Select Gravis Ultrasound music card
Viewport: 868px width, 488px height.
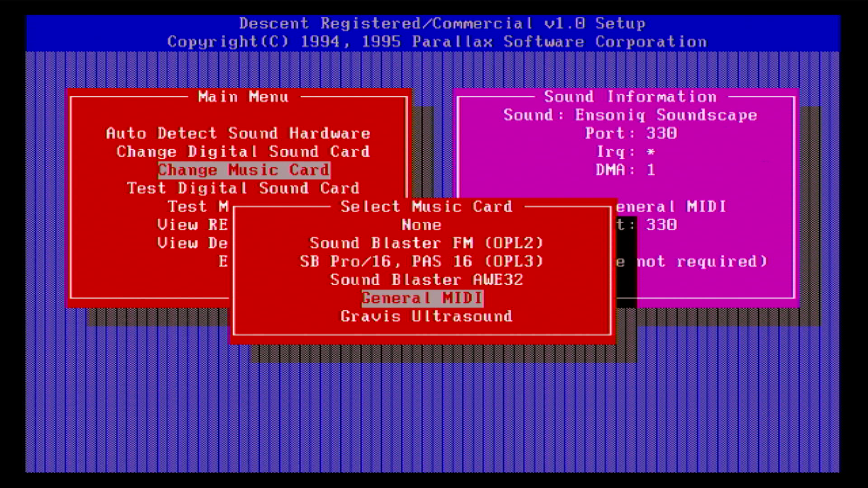pyautogui.click(x=426, y=316)
